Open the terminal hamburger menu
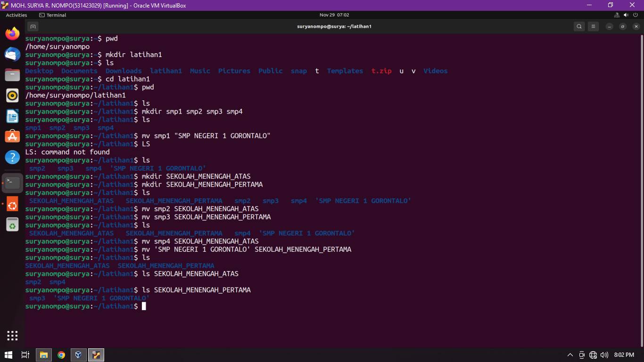This screenshot has height=362, width=644. 594,26
